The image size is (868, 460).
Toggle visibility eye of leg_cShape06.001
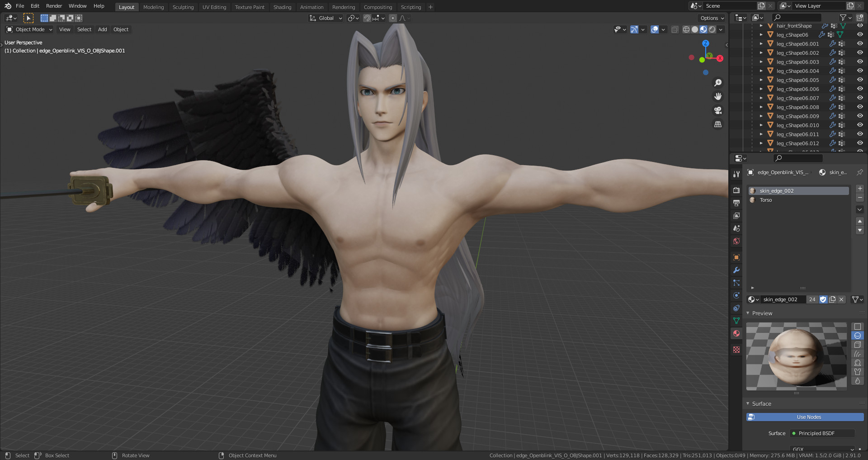(860, 44)
